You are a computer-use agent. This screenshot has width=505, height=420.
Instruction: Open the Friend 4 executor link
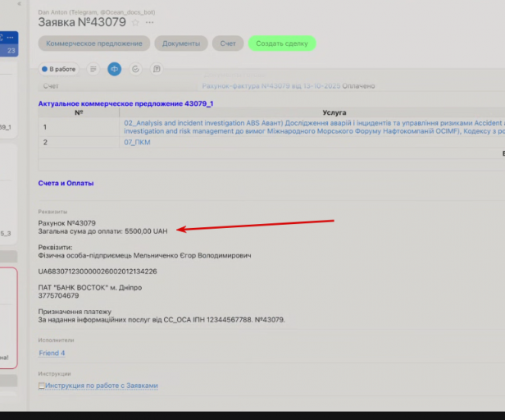click(x=52, y=353)
